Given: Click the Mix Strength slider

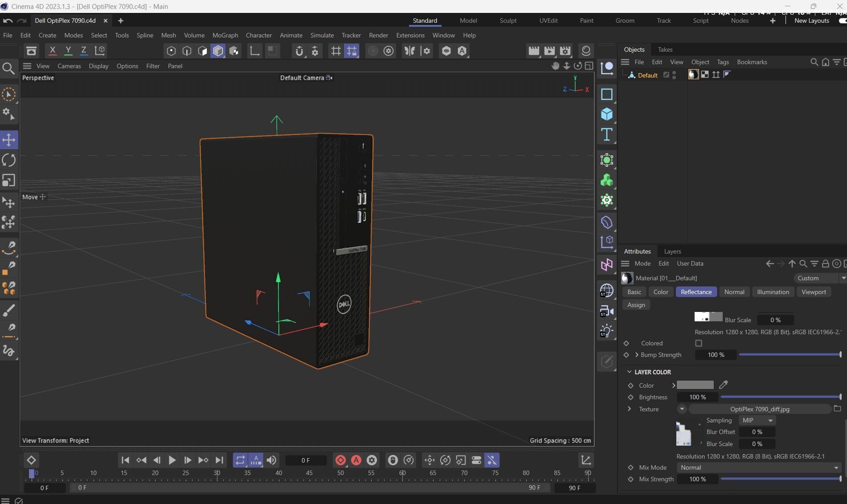Looking at the screenshot, I should (x=781, y=479).
